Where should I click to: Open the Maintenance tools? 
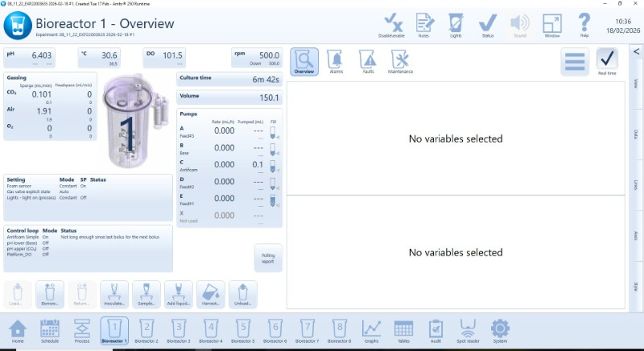tap(400, 61)
